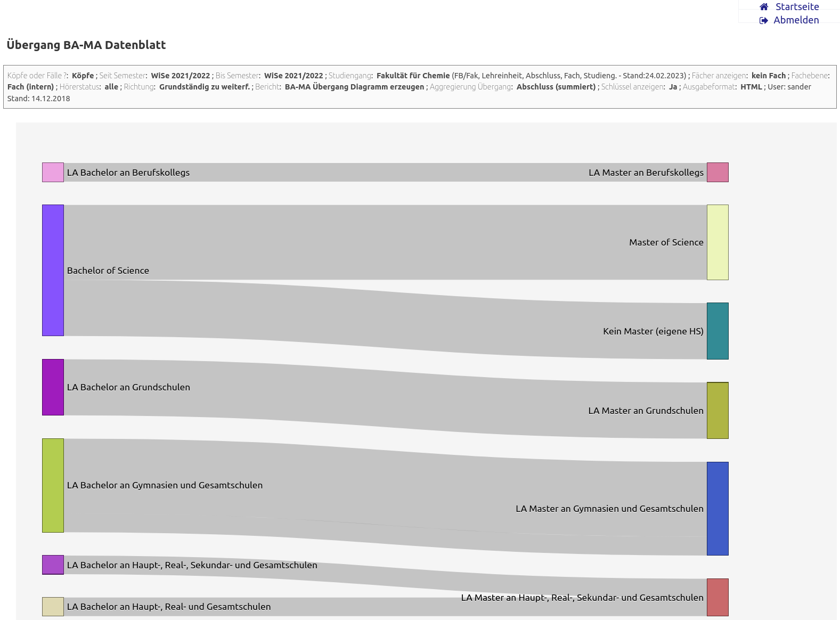Select the teal Kein Master (eigene HS) node

pyautogui.click(x=717, y=331)
